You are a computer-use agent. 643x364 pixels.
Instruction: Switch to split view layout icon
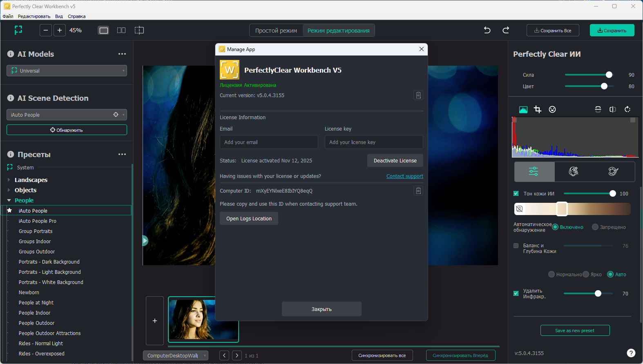coord(121,30)
